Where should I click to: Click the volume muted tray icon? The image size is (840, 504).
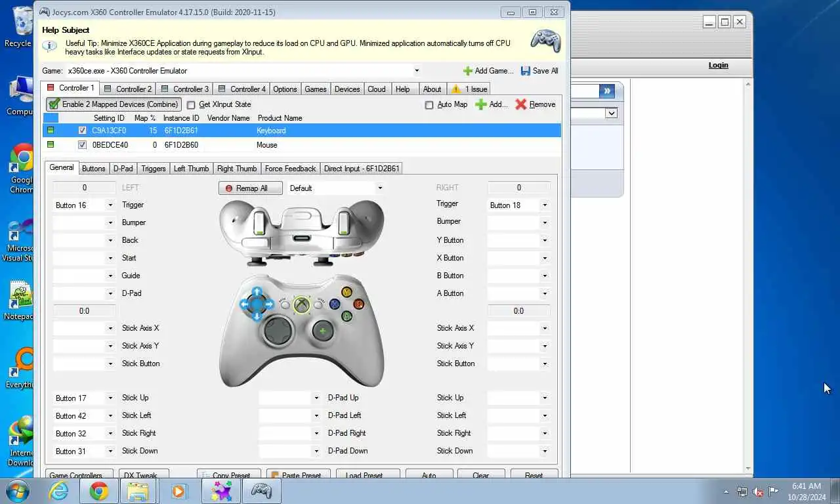click(x=758, y=492)
